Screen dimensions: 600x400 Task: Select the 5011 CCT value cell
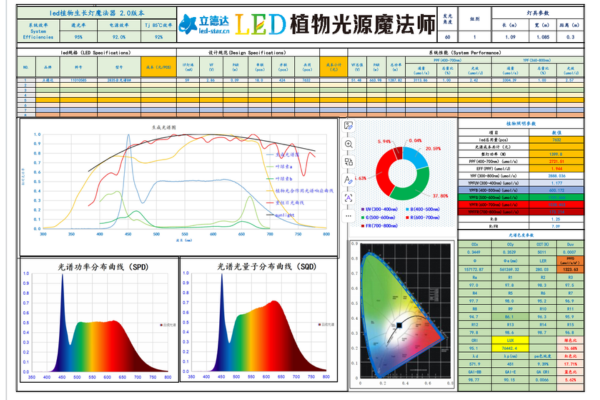(x=543, y=252)
